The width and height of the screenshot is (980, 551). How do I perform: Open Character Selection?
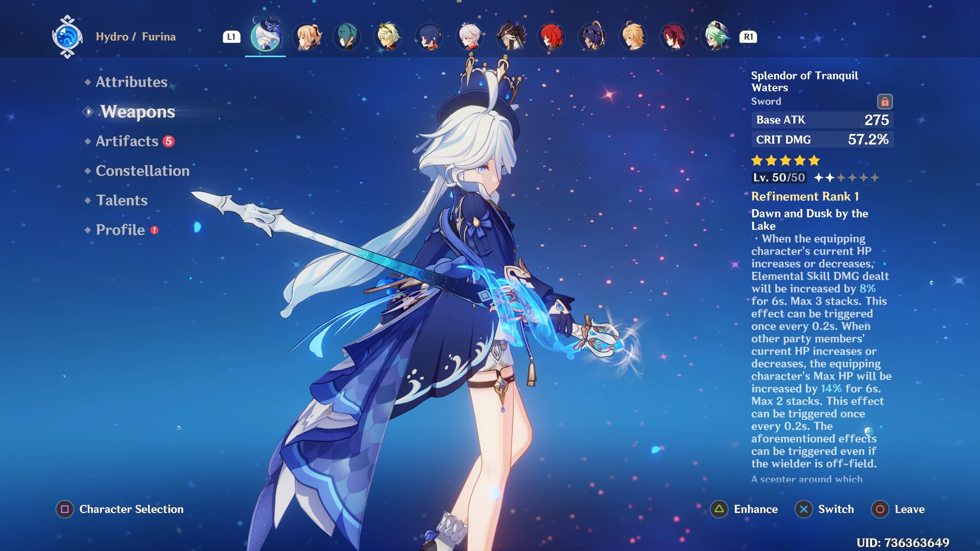coord(120,509)
